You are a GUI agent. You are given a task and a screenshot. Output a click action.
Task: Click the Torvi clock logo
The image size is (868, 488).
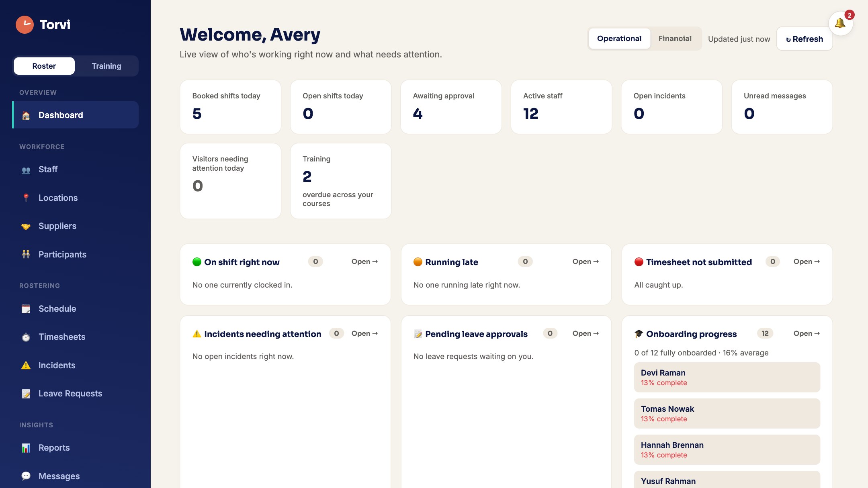25,25
